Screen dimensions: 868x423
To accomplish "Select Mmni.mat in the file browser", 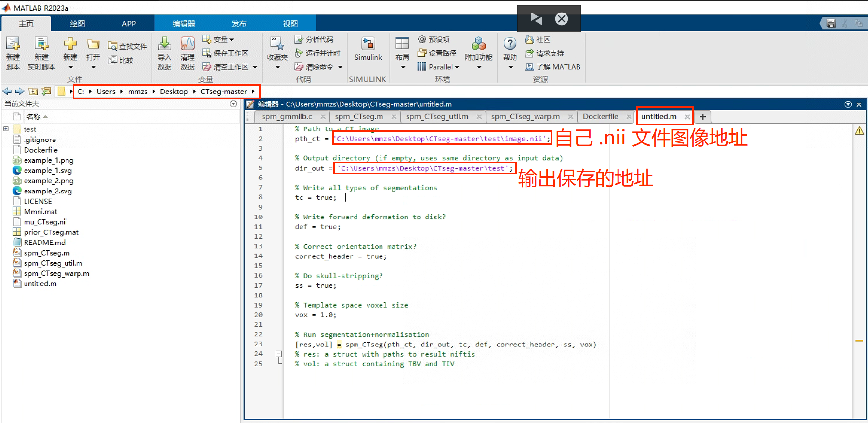I will click(40, 212).
